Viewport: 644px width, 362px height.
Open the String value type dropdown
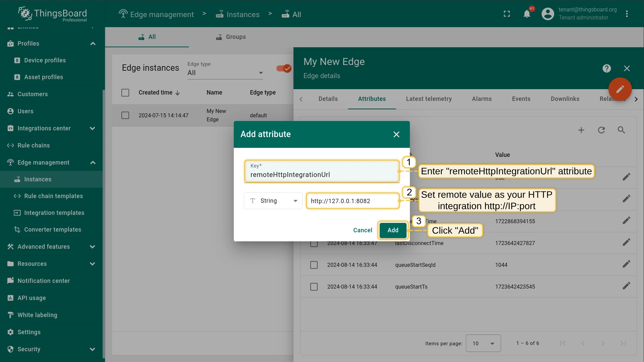(273, 201)
